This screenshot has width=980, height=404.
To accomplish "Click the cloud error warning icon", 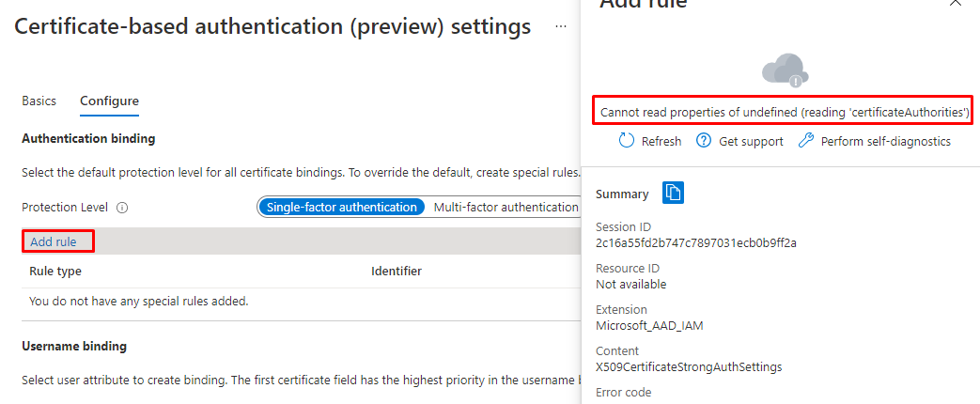I will coord(785,70).
